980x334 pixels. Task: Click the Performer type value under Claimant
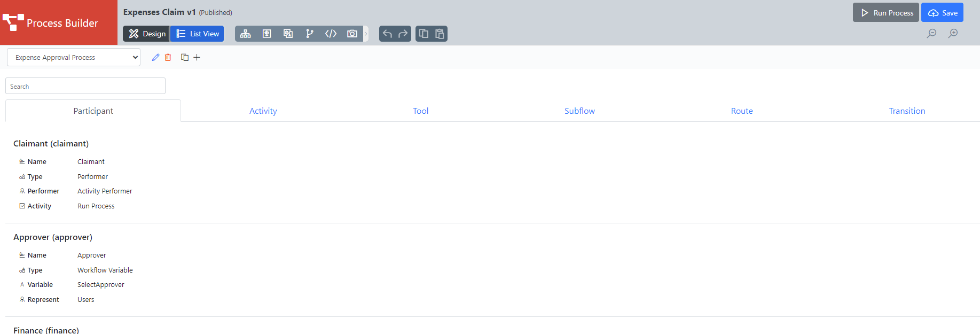92,176
